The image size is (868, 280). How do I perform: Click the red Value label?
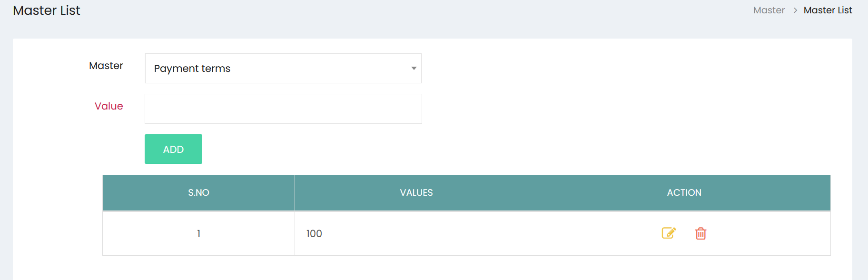[x=109, y=106]
